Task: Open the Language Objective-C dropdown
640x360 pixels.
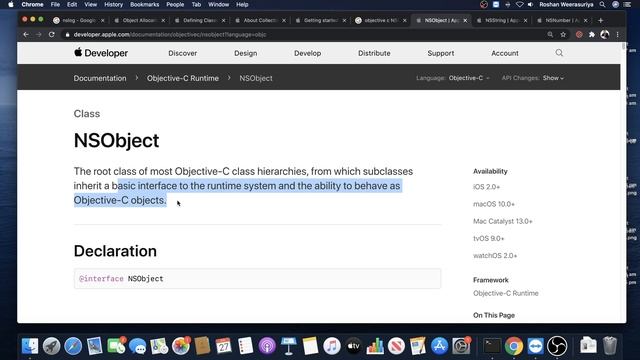Action: click(469, 78)
